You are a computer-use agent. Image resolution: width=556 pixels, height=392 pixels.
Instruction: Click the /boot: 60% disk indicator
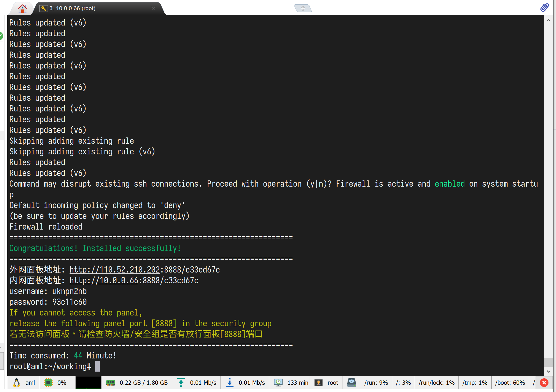(510, 383)
